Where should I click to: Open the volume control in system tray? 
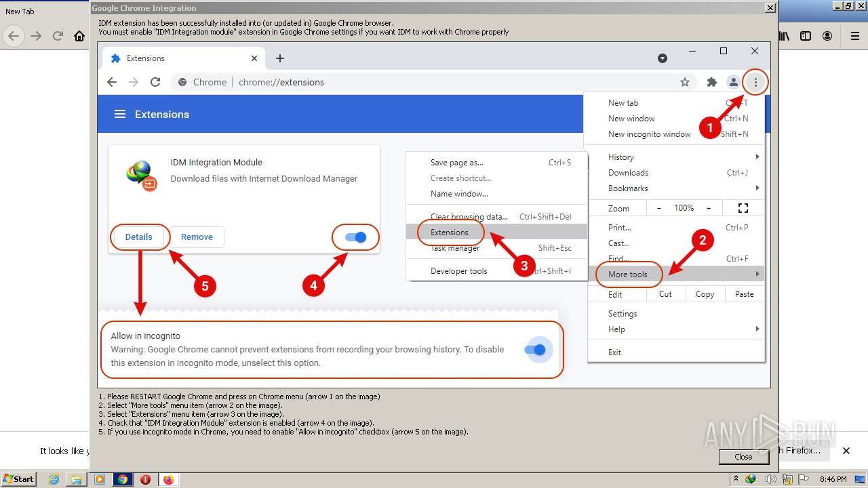point(769,479)
